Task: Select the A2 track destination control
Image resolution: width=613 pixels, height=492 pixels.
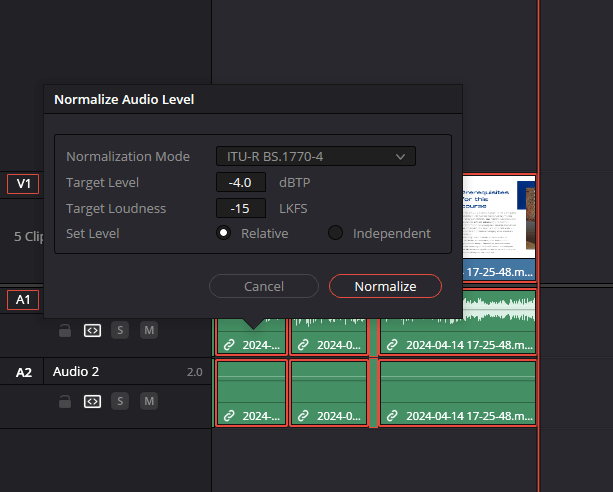Action: (23, 372)
